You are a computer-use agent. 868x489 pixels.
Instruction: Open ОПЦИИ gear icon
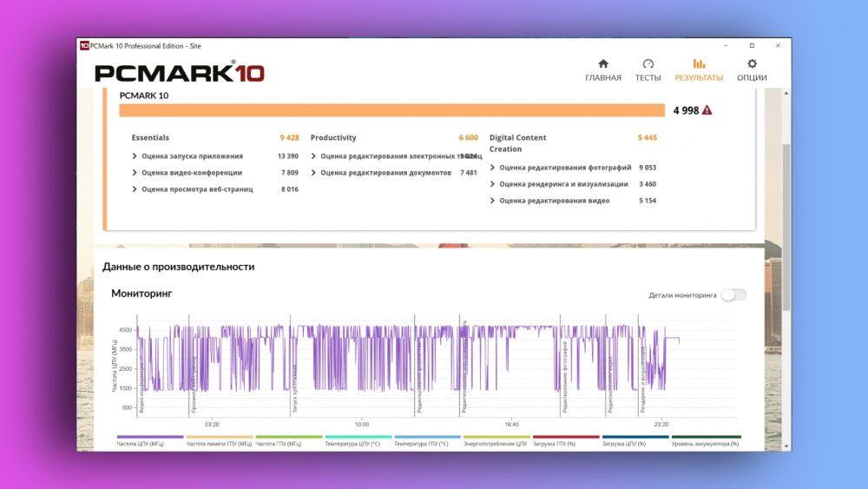click(752, 63)
